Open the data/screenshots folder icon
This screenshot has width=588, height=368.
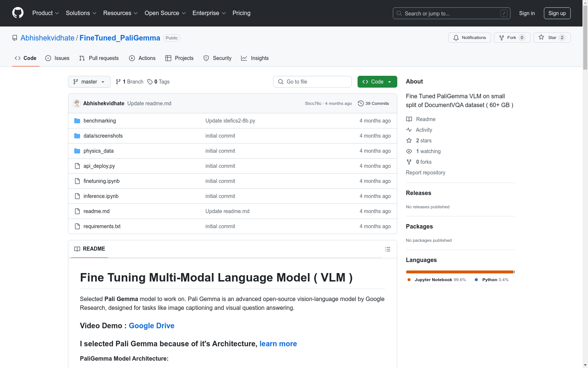tap(77, 136)
